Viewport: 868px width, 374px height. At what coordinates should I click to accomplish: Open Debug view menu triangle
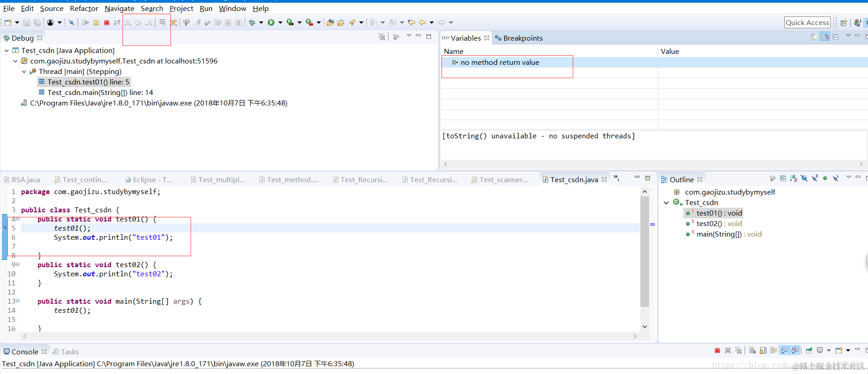click(409, 36)
